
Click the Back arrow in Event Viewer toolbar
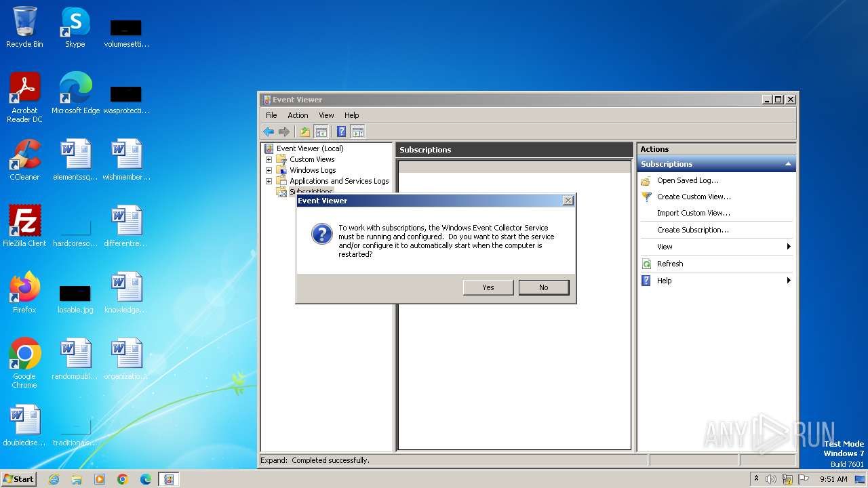pos(269,131)
